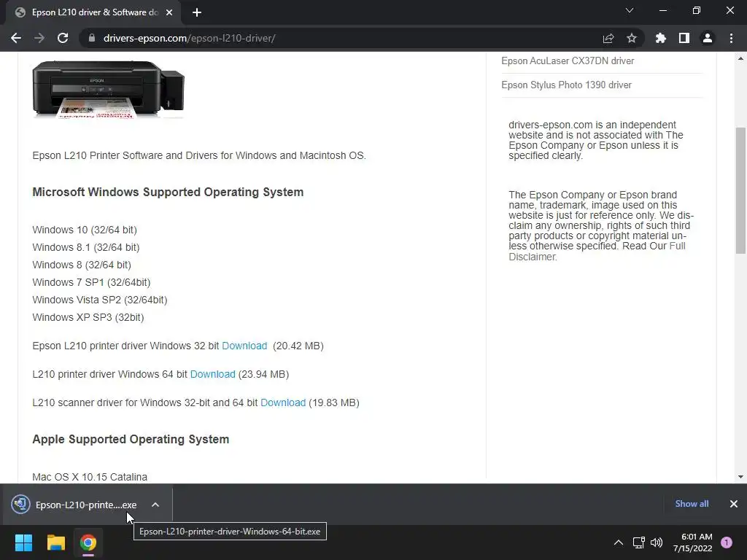The image size is (747, 560).
Task: Show hidden system tray icons
Action: pos(619,542)
